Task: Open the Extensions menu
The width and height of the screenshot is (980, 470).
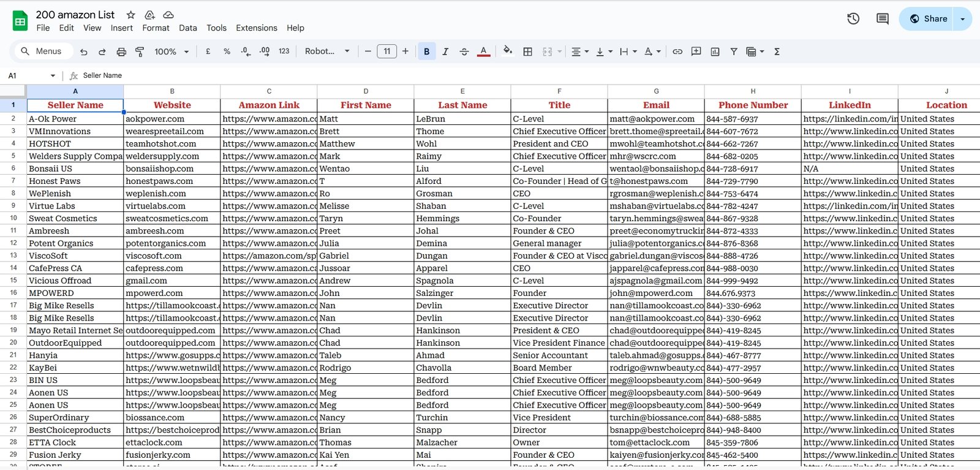Action: (x=257, y=28)
